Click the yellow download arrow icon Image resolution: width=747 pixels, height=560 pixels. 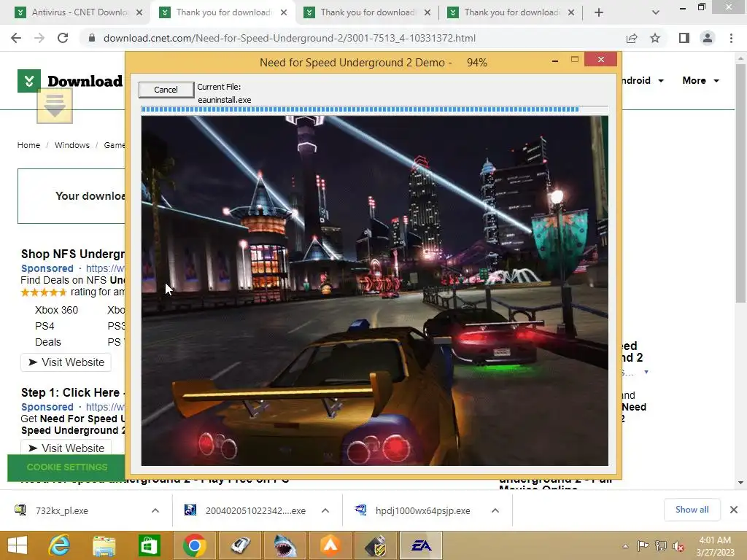click(x=55, y=106)
